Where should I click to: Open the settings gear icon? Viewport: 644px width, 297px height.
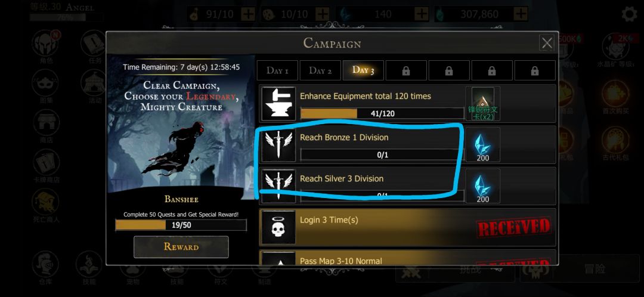click(629, 14)
